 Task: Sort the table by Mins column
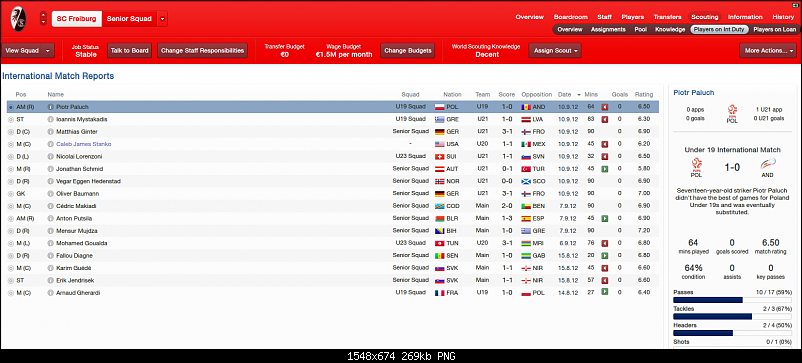point(591,95)
